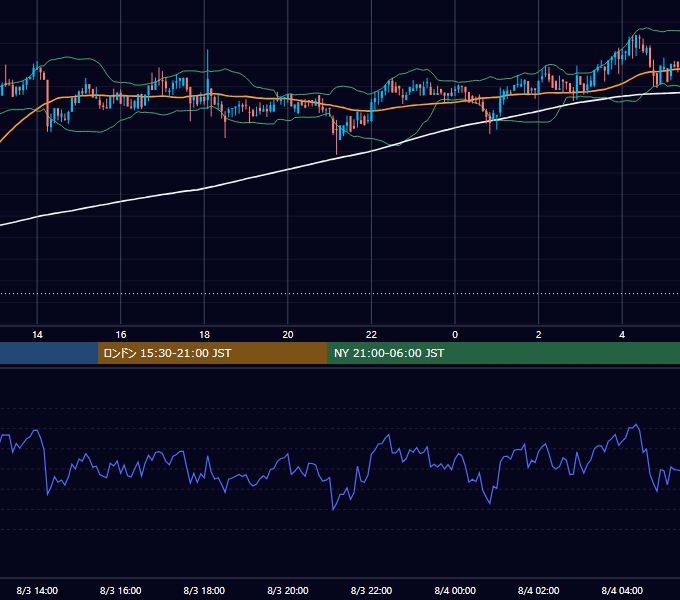This screenshot has height=600, width=680.
Task: Click the oscillator peak near 8/4 04:00
Action: [x=636, y=425]
